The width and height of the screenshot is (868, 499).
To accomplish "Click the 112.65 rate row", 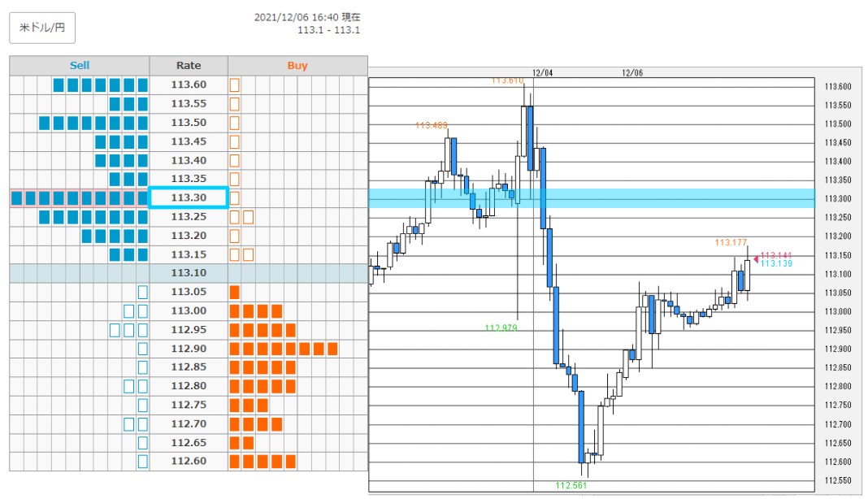I will pos(189,442).
